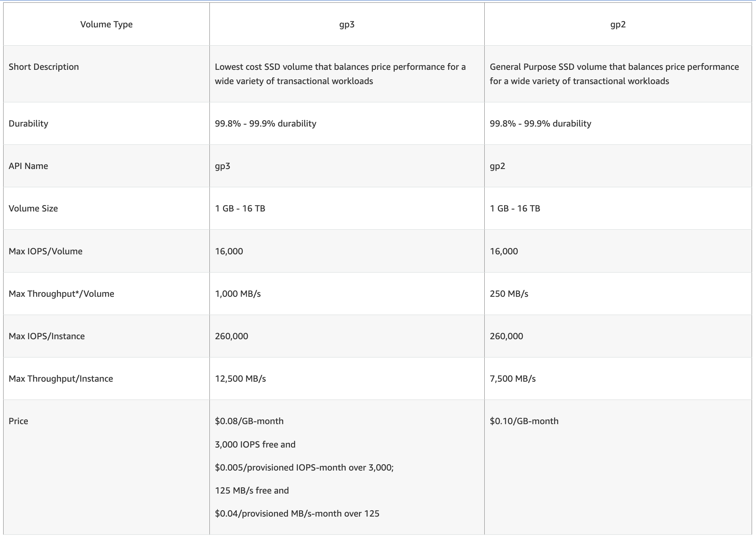Select the 7,500 MB/s instance throughput value
Screen dimensions: 756x538
(512, 379)
